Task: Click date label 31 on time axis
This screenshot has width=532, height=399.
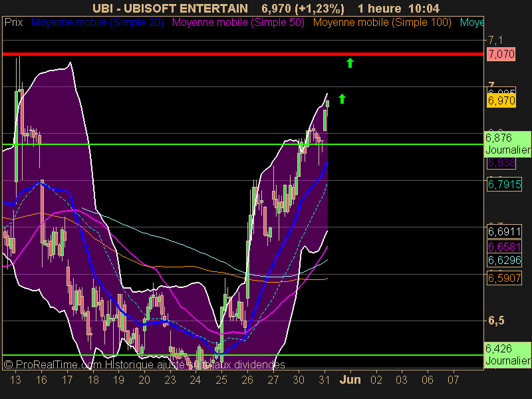Action: tap(325, 380)
